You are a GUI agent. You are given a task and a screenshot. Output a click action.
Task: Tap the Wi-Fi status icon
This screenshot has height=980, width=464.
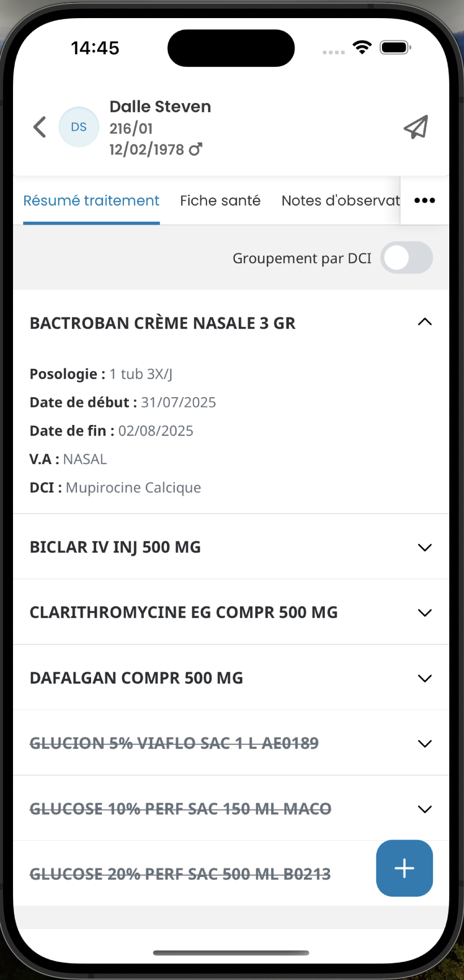pyautogui.click(x=362, y=48)
